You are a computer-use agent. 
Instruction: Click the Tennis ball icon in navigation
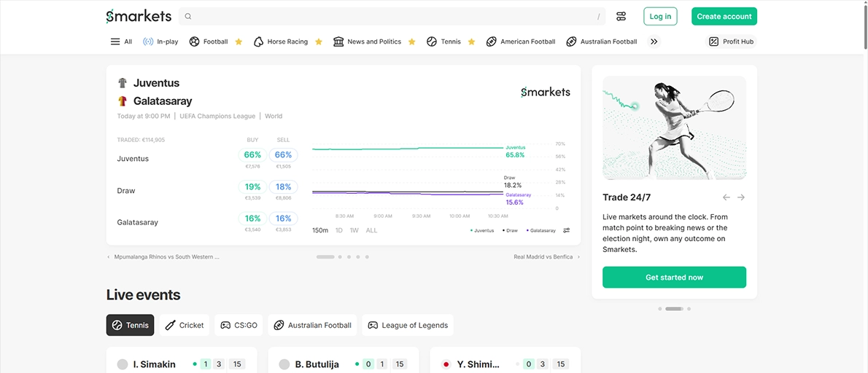[x=432, y=42]
